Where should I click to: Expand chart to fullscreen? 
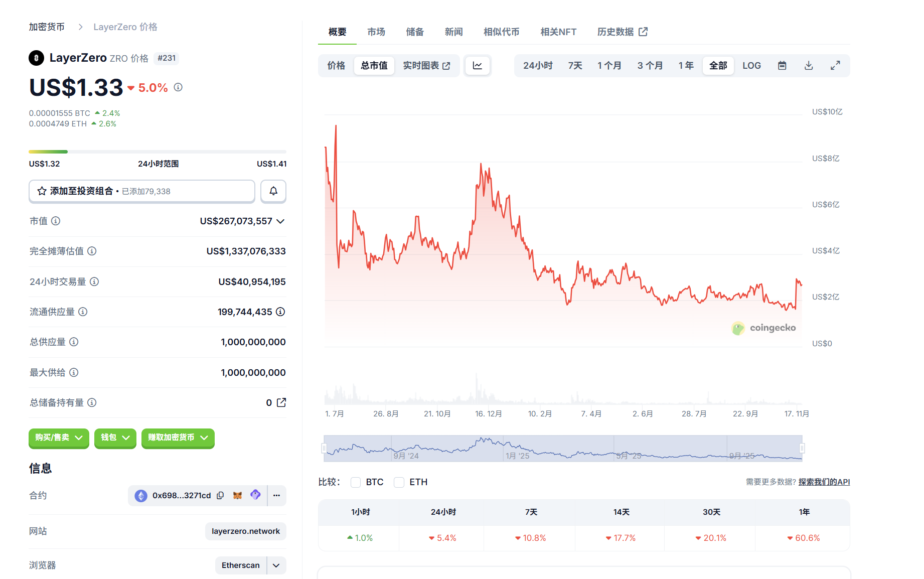(x=835, y=66)
